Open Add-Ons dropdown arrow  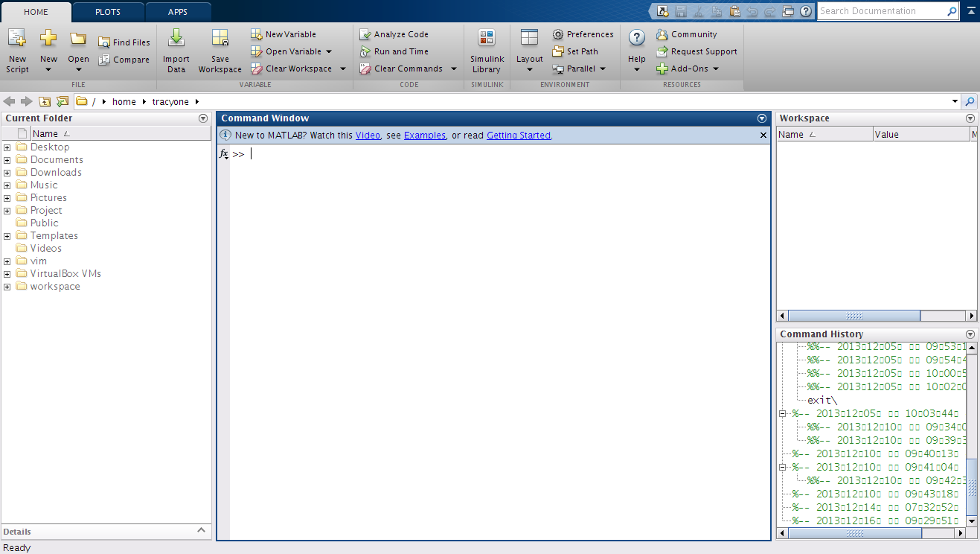(x=716, y=69)
